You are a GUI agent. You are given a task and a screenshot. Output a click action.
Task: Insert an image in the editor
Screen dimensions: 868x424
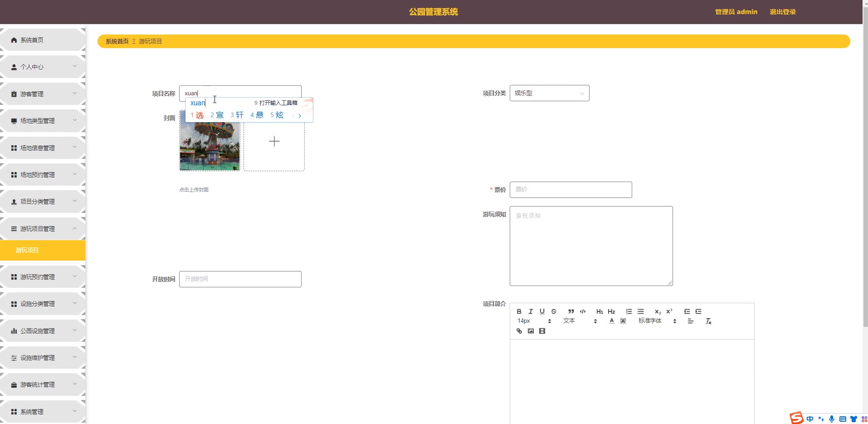(x=531, y=331)
